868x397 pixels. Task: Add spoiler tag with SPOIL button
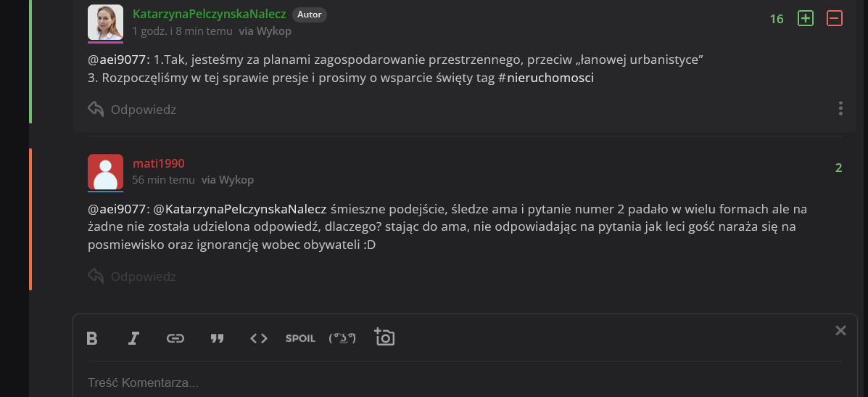click(x=300, y=338)
